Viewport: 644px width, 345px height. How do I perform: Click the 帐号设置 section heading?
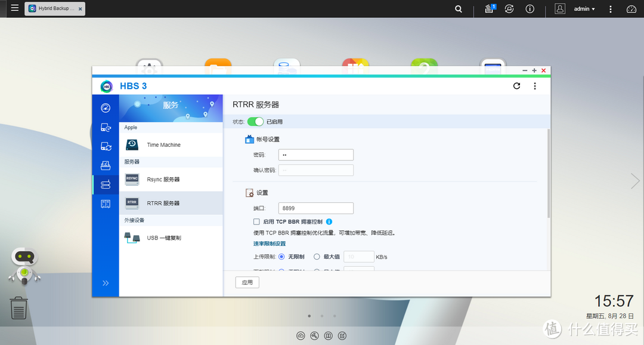point(268,140)
